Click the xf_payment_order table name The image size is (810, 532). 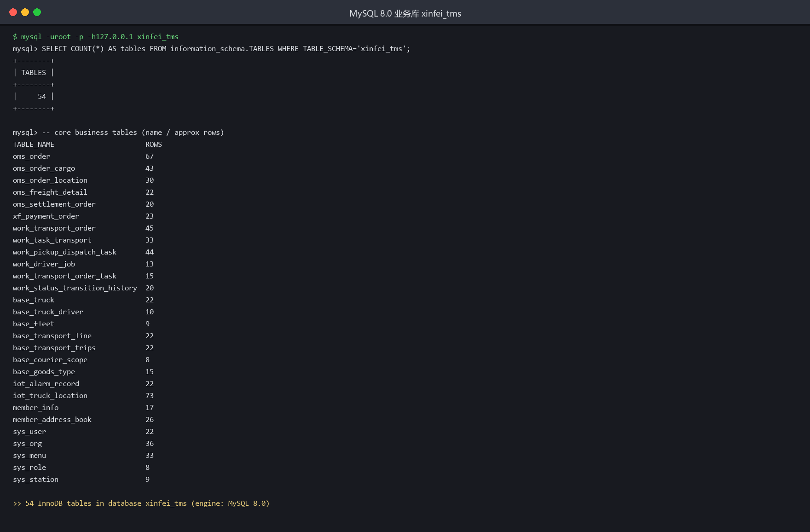pyautogui.click(x=46, y=216)
